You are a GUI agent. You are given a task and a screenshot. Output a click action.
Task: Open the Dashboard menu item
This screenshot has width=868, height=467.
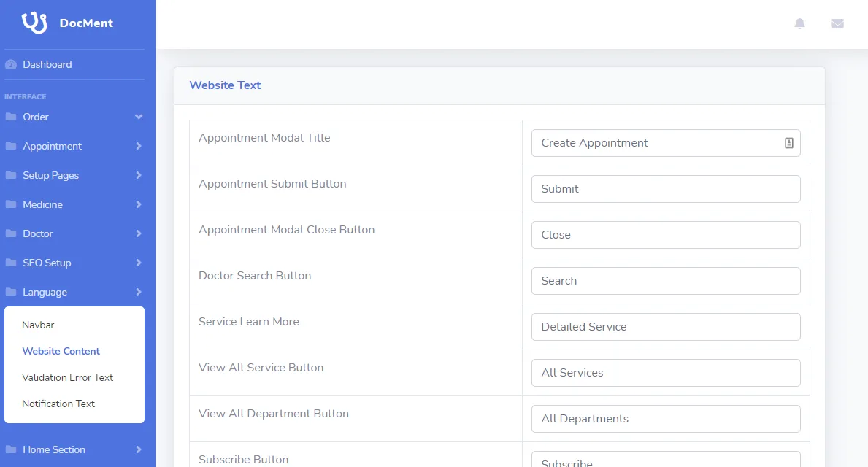coord(74,64)
